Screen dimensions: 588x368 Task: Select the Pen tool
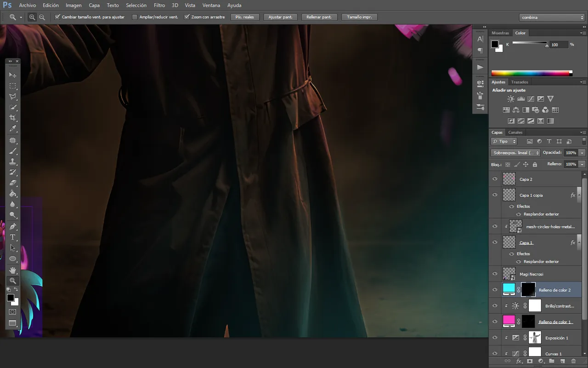pos(13,226)
